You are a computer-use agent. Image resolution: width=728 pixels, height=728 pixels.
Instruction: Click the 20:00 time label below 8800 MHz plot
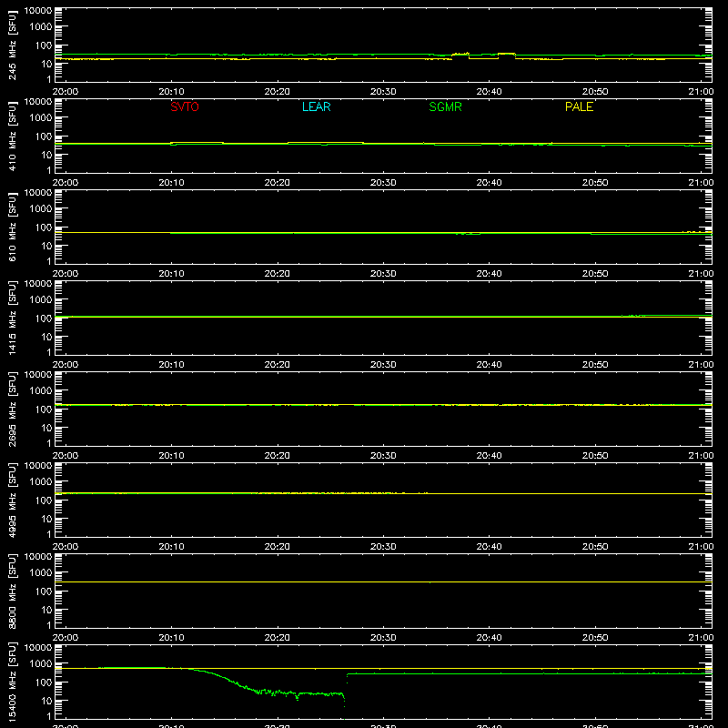click(65, 638)
